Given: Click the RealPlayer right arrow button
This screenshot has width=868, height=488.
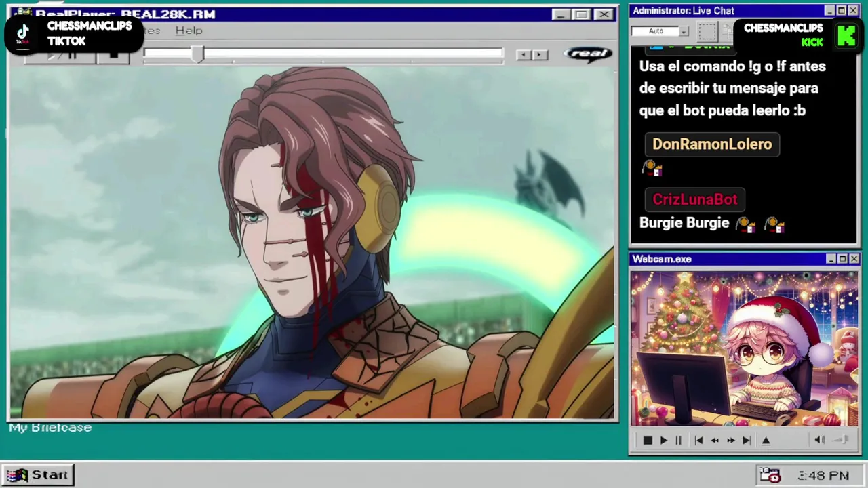Looking at the screenshot, I should [540, 55].
